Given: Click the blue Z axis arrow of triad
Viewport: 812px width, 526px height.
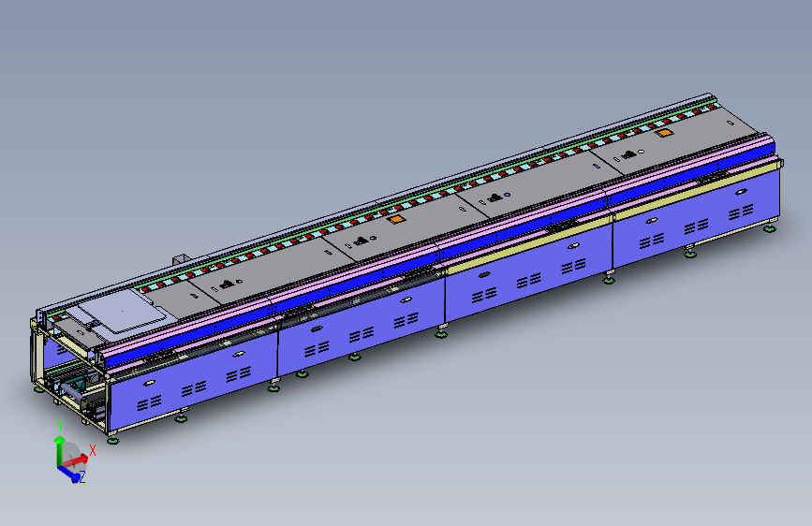Looking at the screenshot, I should point(70,474).
